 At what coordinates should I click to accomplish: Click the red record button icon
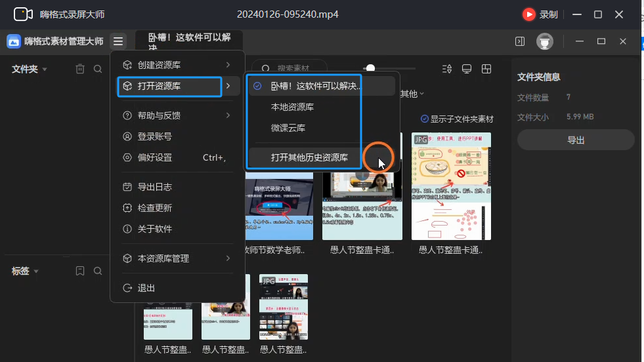[528, 14]
